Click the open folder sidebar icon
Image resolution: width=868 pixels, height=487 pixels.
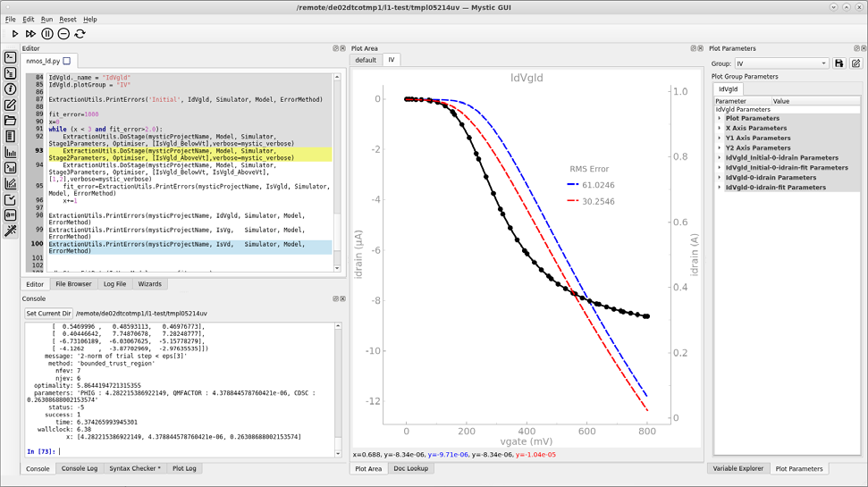(x=11, y=121)
